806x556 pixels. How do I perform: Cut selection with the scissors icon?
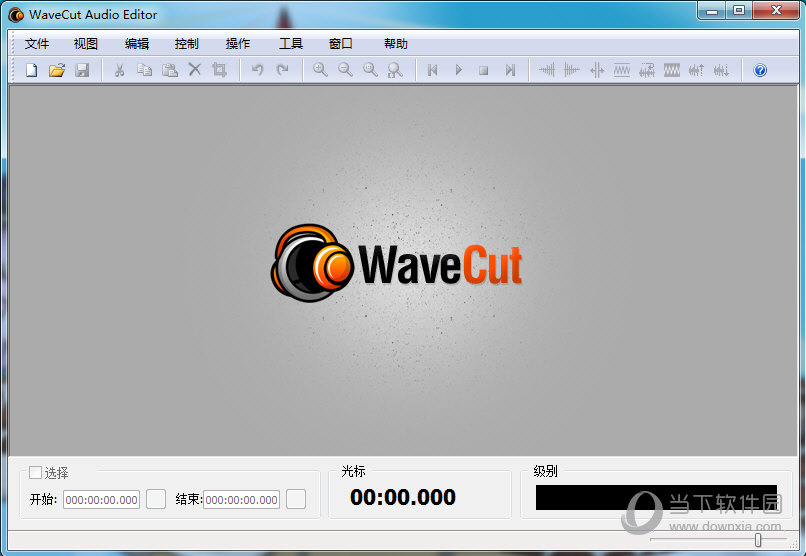point(119,70)
